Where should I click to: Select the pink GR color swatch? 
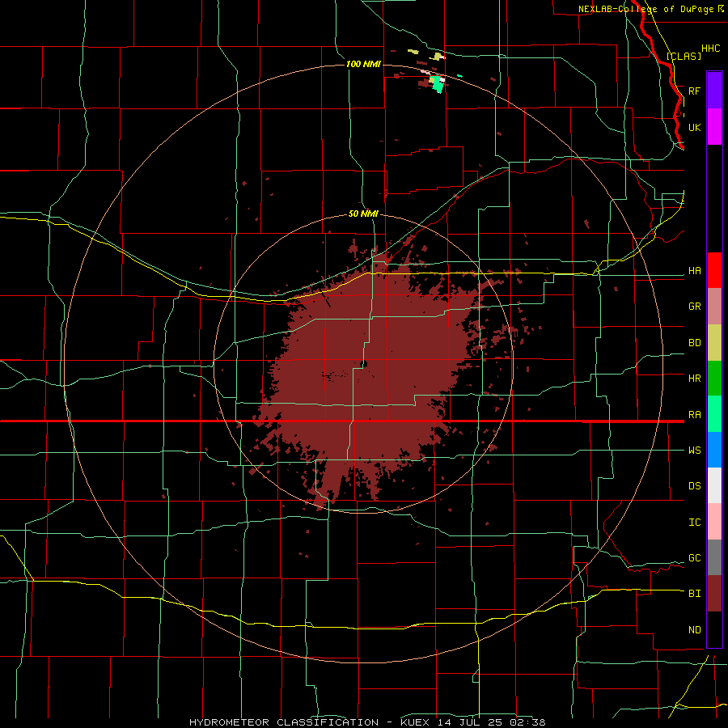(x=714, y=306)
